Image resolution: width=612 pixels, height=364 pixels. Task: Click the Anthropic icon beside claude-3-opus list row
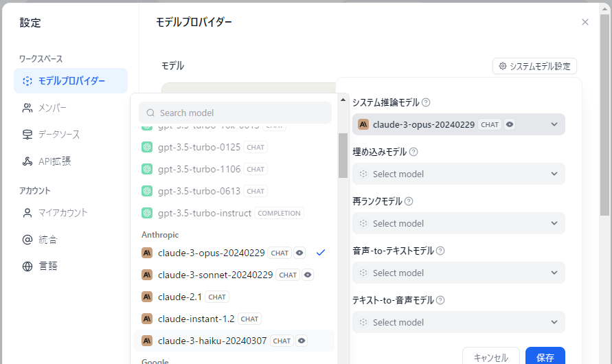coord(147,253)
